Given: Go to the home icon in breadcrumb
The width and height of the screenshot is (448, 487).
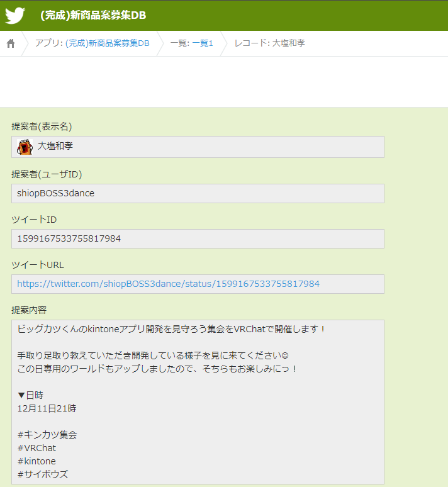Looking at the screenshot, I should click(x=11, y=43).
